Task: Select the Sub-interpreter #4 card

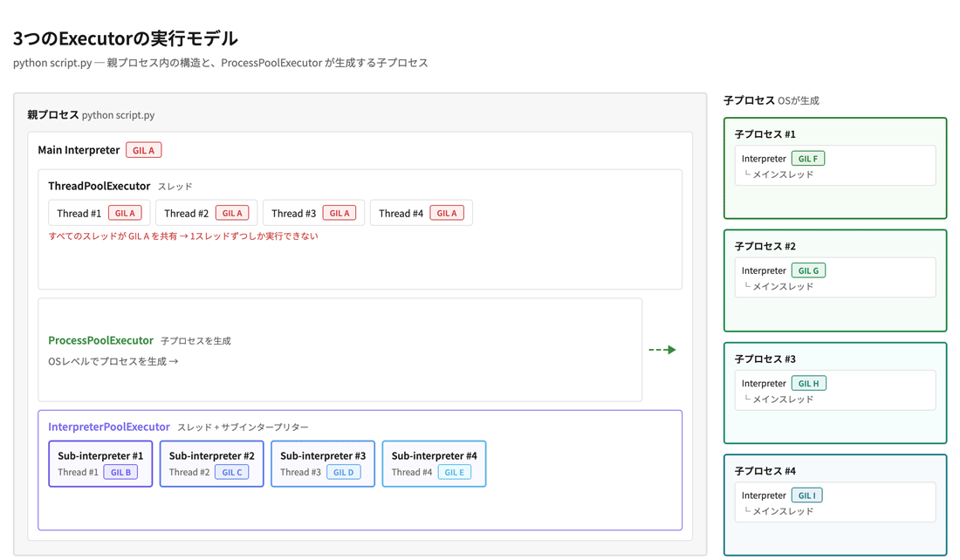Action: pyautogui.click(x=434, y=463)
